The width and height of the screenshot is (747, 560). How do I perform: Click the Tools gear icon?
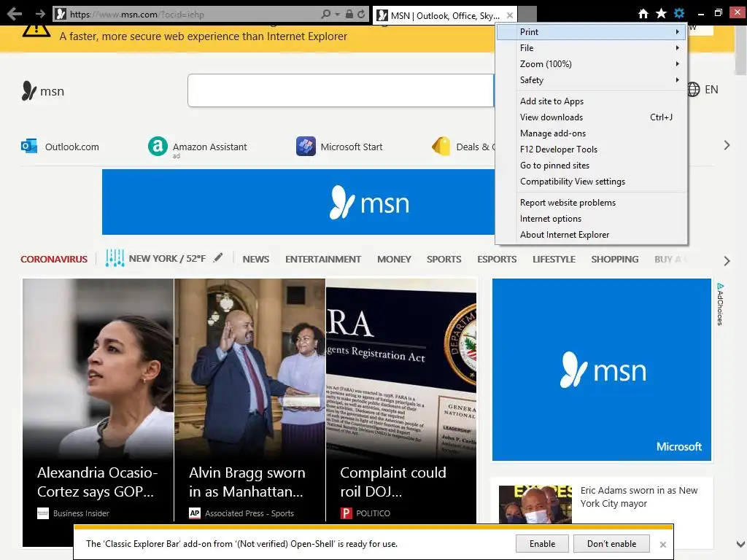(x=679, y=14)
